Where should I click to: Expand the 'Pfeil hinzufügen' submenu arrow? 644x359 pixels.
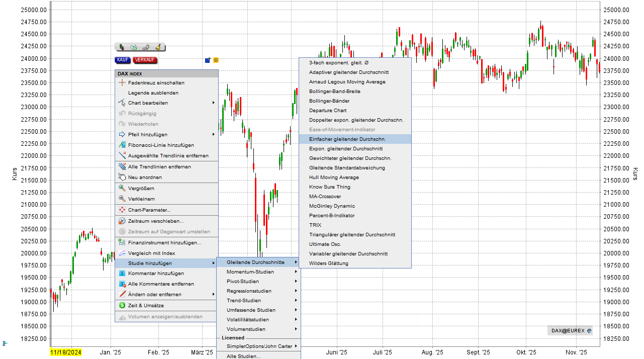pos(214,134)
